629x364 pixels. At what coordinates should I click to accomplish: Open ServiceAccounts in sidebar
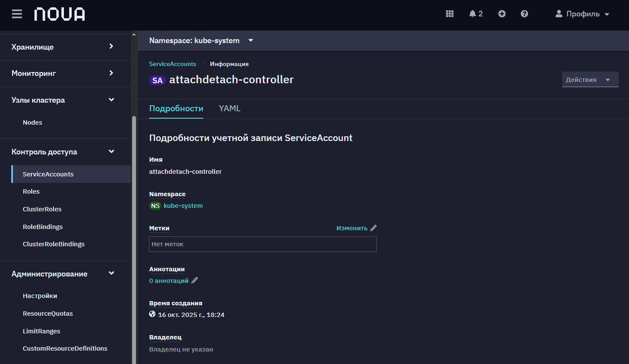(x=71, y=174)
